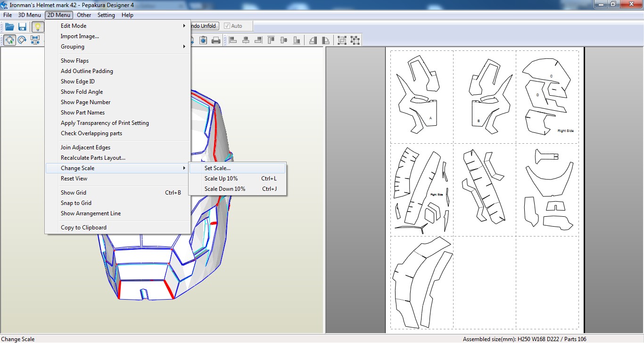Viewport: 644px width, 343px height.
Task: Toggle Show Grid option
Action: tap(118, 193)
